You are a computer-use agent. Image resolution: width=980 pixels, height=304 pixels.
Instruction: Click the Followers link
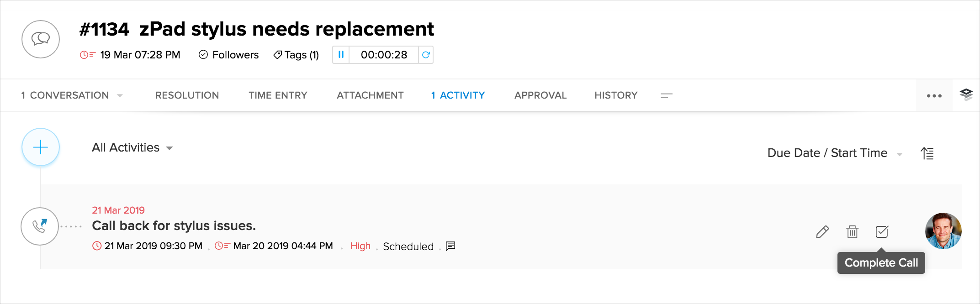click(229, 55)
